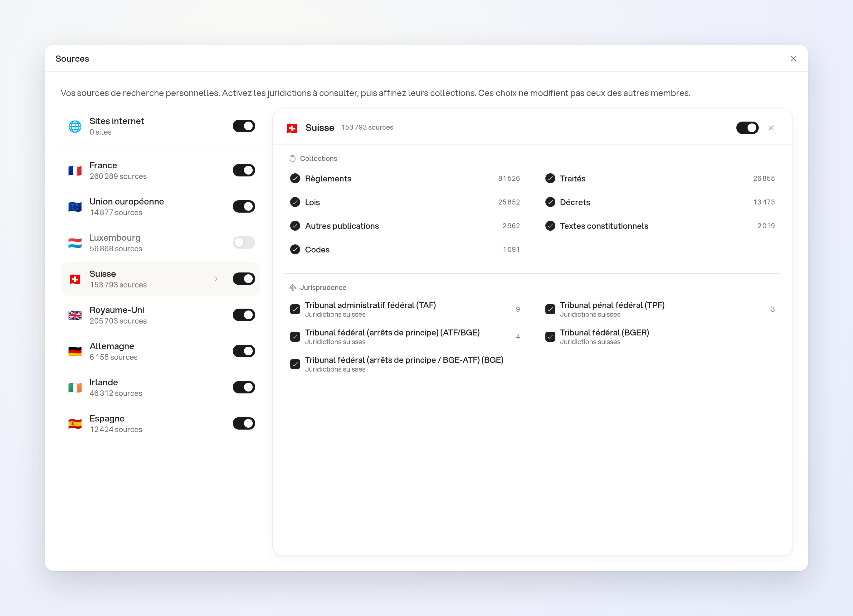Disable the Suisse toggle in panel header
This screenshot has height=616, width=853.
(x=747, y=128)
